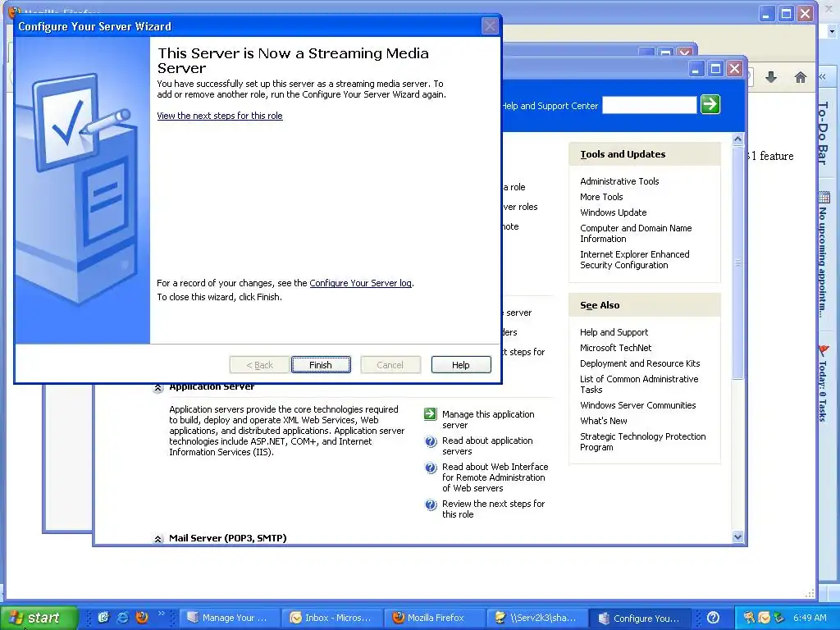Switch to Mozilla Firefox taskbar button
840x630 pixels.
tap(435, 618)
